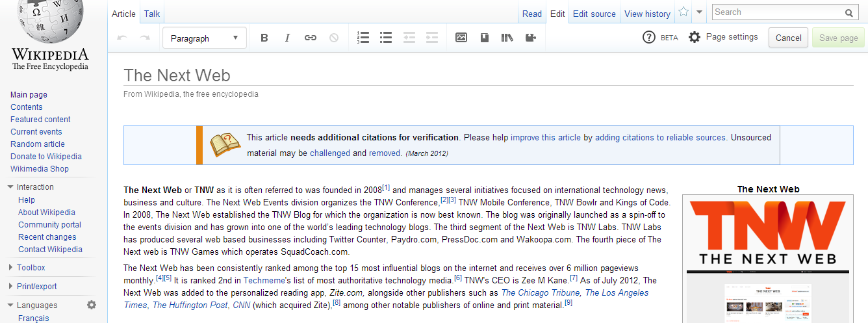Increase list indentation
This screenshot has width=868, height=323.
432,38
